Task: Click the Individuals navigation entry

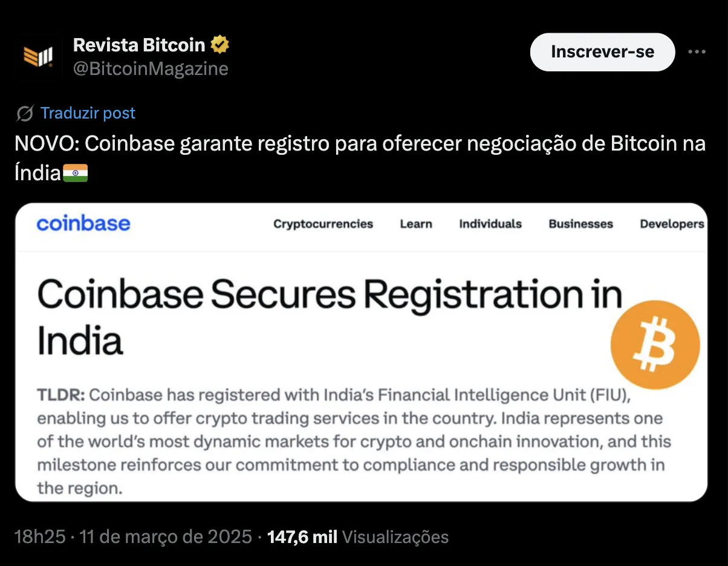Action: click(490, 224)
